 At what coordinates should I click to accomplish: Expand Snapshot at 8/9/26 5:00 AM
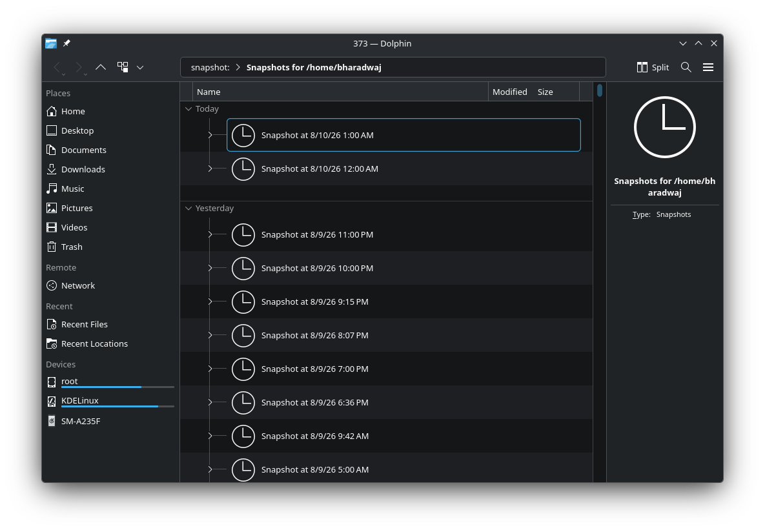click(210, 469)
